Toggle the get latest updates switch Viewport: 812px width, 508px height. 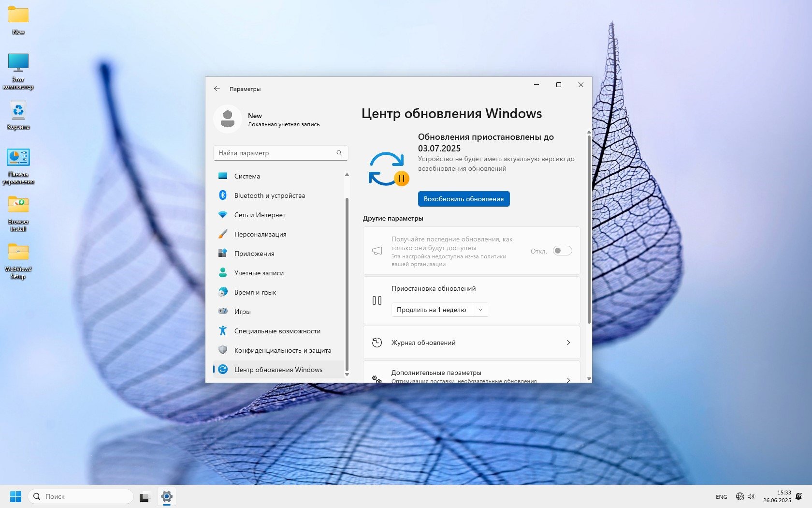[563, 251]
